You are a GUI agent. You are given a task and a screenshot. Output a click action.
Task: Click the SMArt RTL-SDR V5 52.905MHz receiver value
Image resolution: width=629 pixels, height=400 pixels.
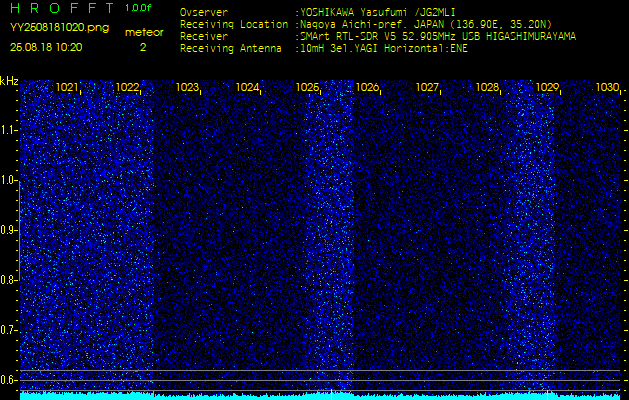coord(438,37)
